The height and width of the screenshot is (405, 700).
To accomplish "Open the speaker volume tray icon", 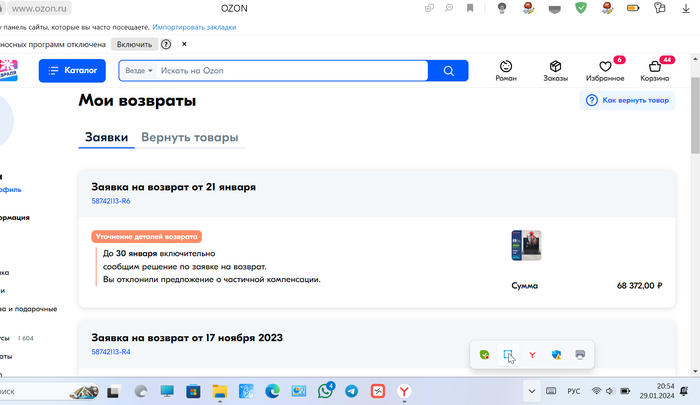I will click(x=610, y=391).
